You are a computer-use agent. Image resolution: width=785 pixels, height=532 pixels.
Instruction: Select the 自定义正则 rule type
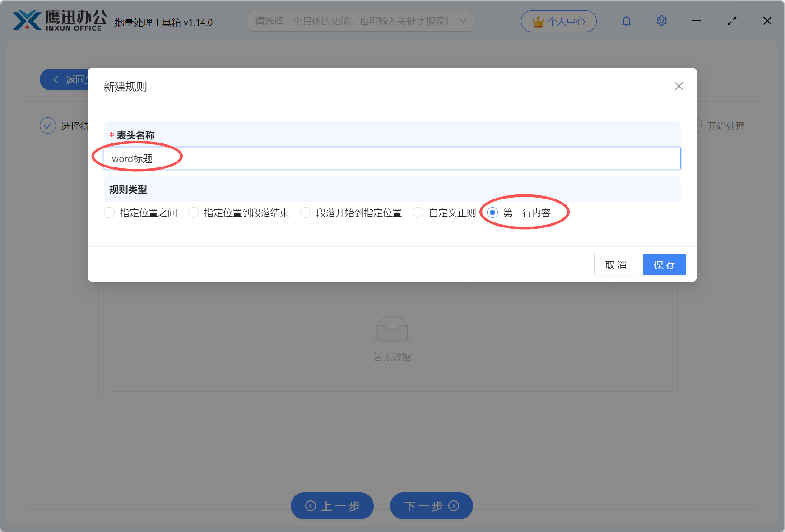coord(418,212)
